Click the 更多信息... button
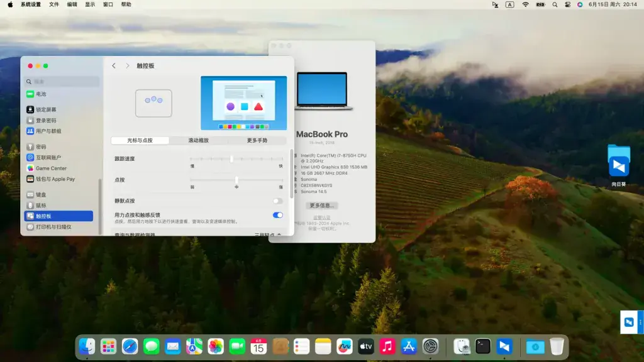 pos(321,206)
